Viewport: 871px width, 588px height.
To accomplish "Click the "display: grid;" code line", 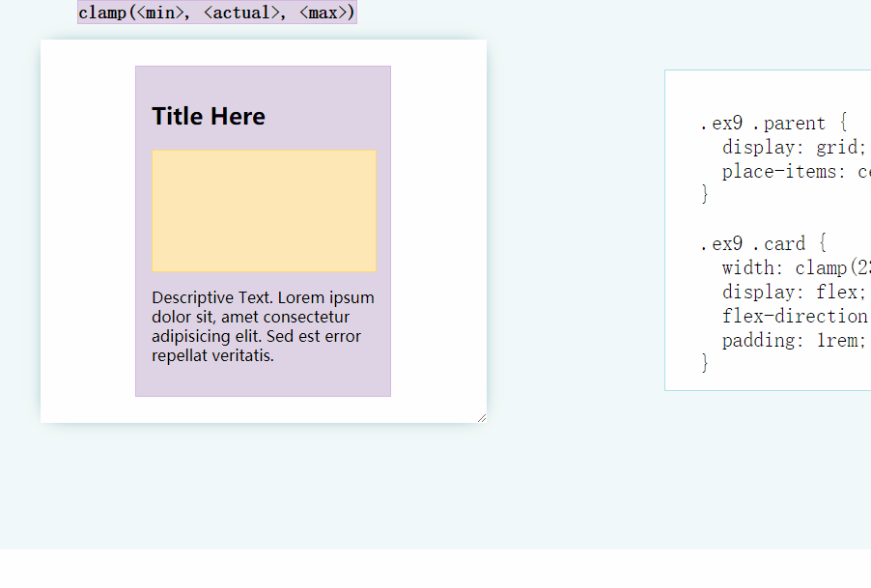I will pyautogui.click(x=794, y=148).
